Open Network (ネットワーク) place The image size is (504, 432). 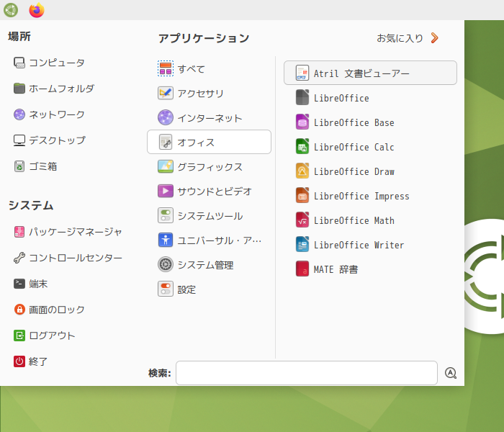coord(49,114)
